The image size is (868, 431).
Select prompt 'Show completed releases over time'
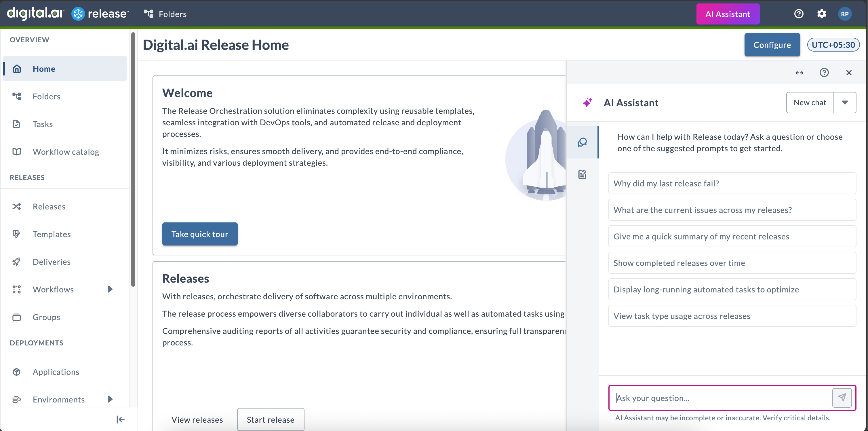732,263
